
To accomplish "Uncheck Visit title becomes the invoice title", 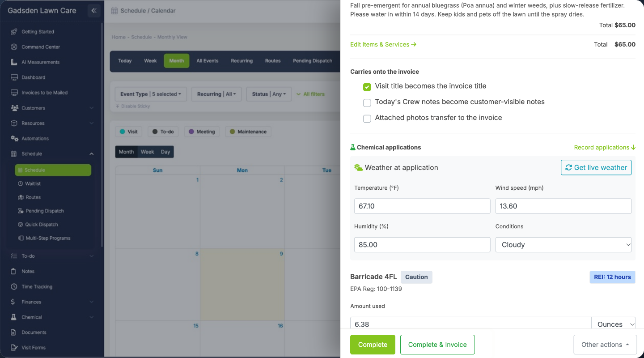I will (x=367, y=87).
